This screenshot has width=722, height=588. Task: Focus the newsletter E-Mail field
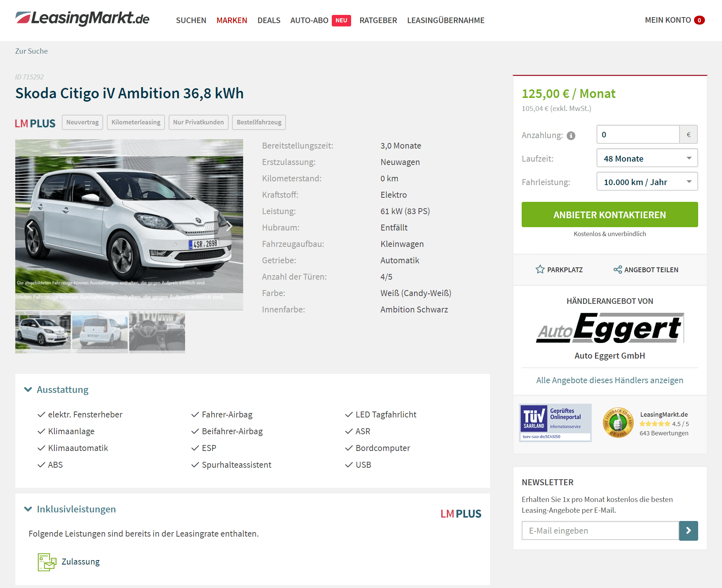(600, 530)
